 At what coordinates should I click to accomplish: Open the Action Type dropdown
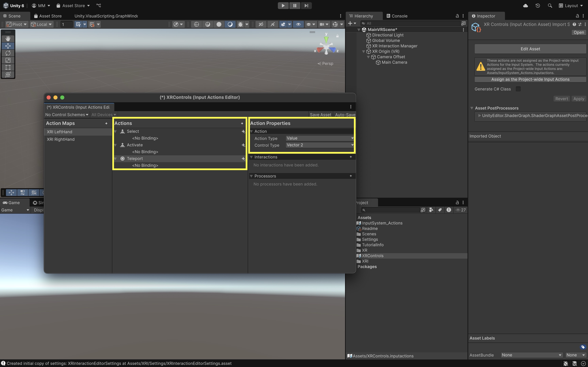pyautogui.click(x=319, y=138)
